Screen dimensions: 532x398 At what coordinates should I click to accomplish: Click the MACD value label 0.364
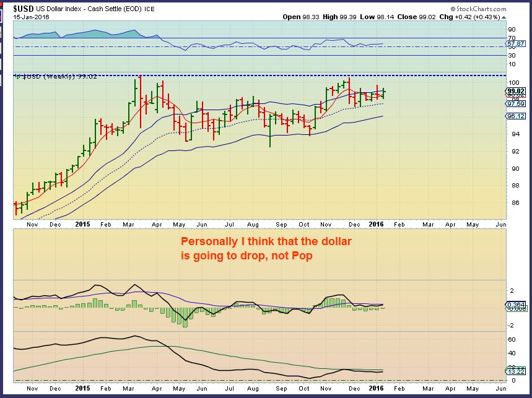516,305
